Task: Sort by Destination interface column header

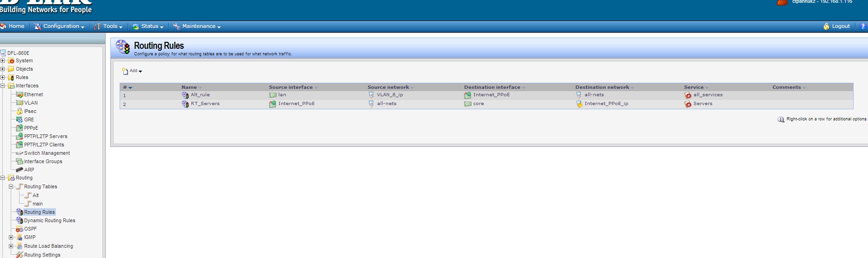Action: tap(494, 87)
